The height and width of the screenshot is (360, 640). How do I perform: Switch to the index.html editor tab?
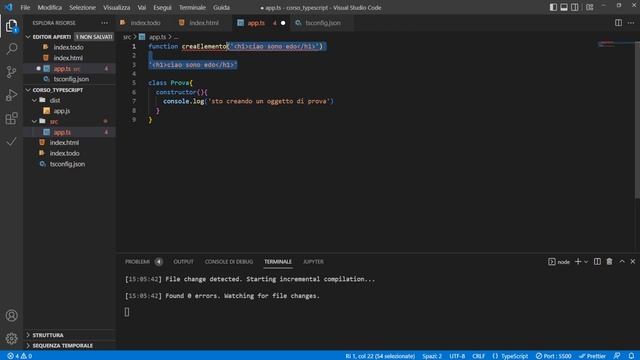204,23
